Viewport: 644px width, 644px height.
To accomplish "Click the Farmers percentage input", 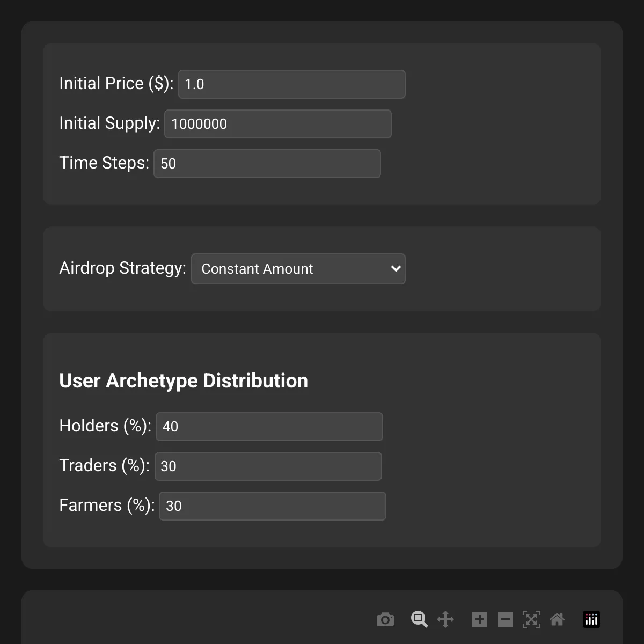I will coord(272,506).
